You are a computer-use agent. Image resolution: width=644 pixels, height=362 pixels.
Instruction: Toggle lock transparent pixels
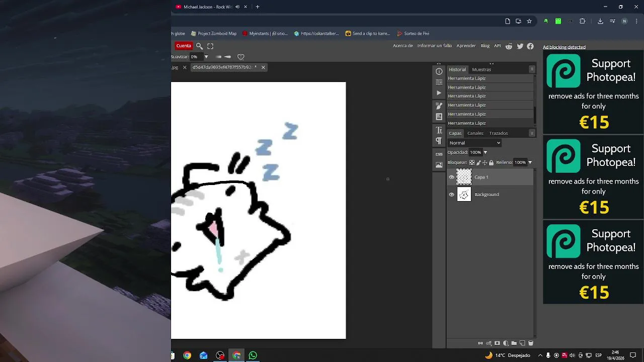[472, 162]
